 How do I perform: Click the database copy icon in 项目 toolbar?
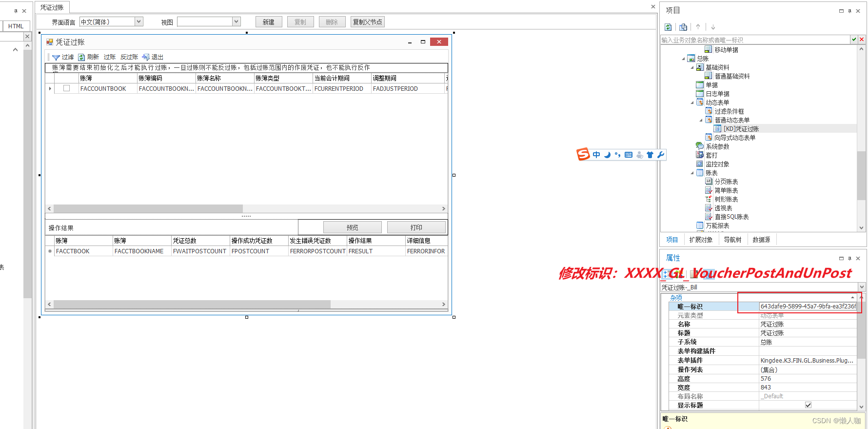tap(683, 27)
